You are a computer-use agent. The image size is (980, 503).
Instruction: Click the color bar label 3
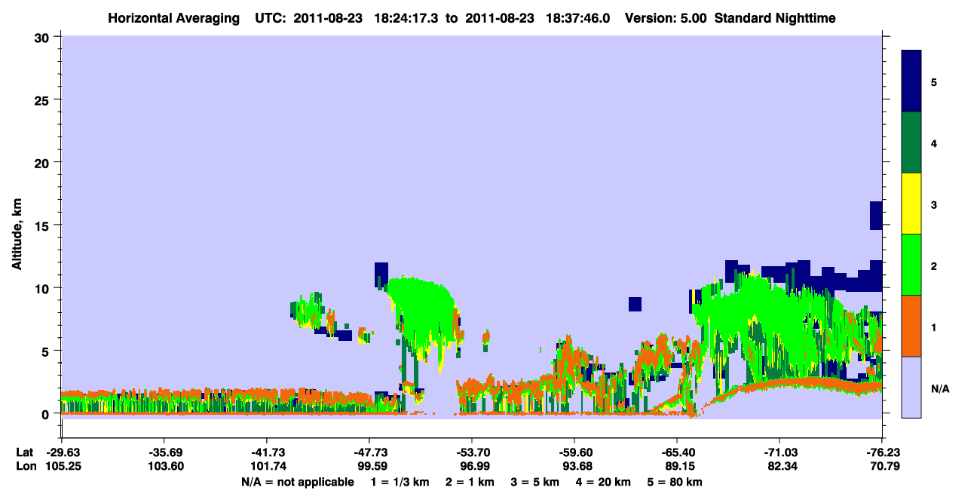(933, 204)
